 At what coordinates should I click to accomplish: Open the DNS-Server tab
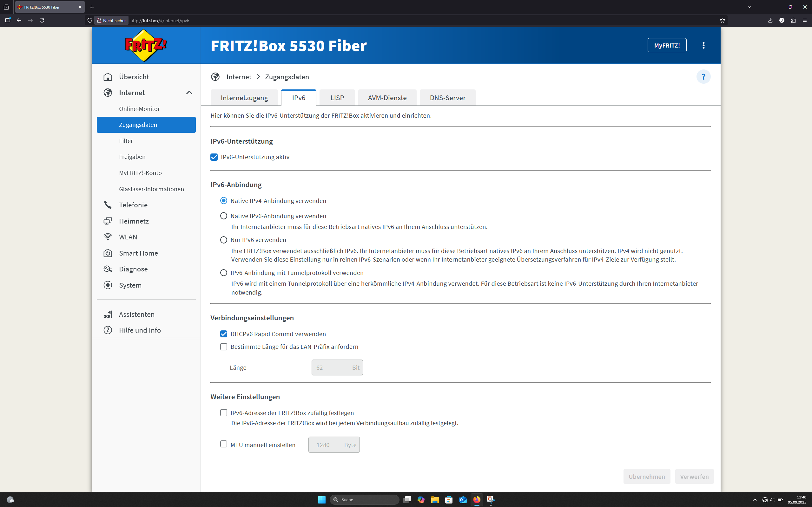pos(448,98)
